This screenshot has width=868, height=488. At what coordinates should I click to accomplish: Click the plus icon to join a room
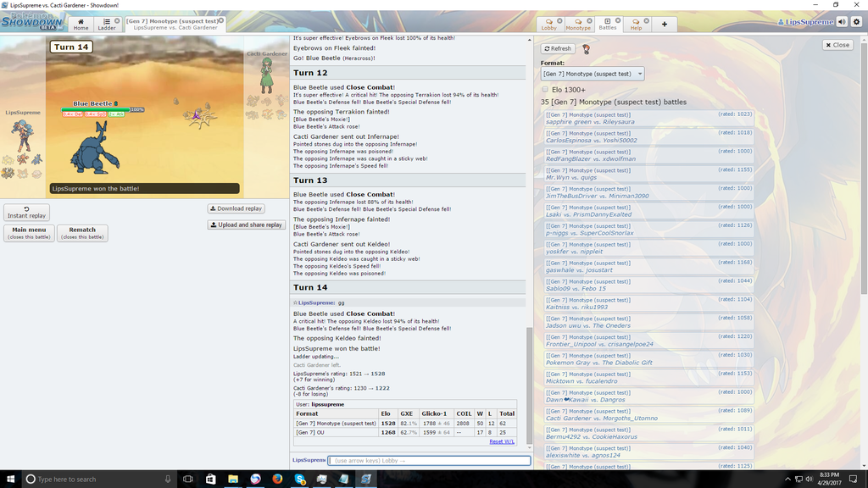pos(664,25)
